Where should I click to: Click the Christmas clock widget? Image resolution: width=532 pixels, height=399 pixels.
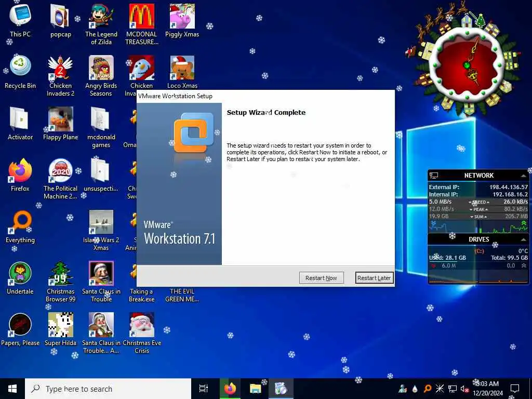pos(467,64)
